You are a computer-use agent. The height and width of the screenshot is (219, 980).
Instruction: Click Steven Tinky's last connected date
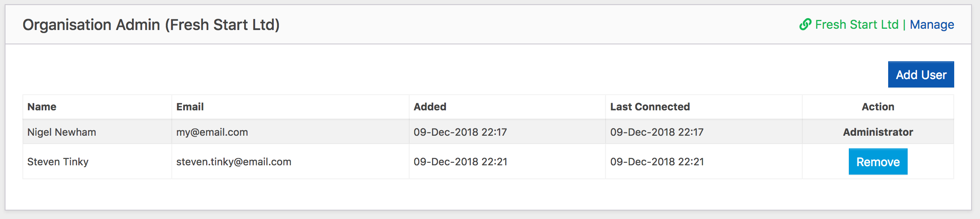coord(657,162)
